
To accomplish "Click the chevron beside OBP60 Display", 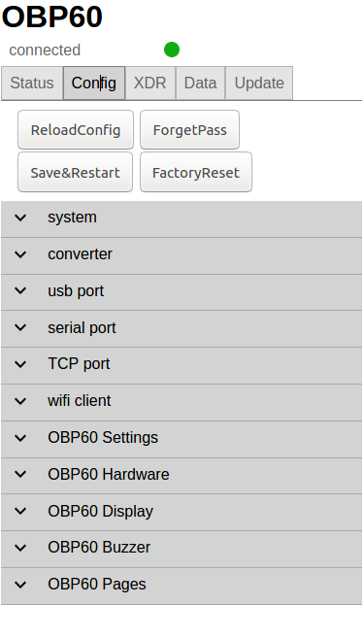I will pyautogui.click(x=20, y=511).
